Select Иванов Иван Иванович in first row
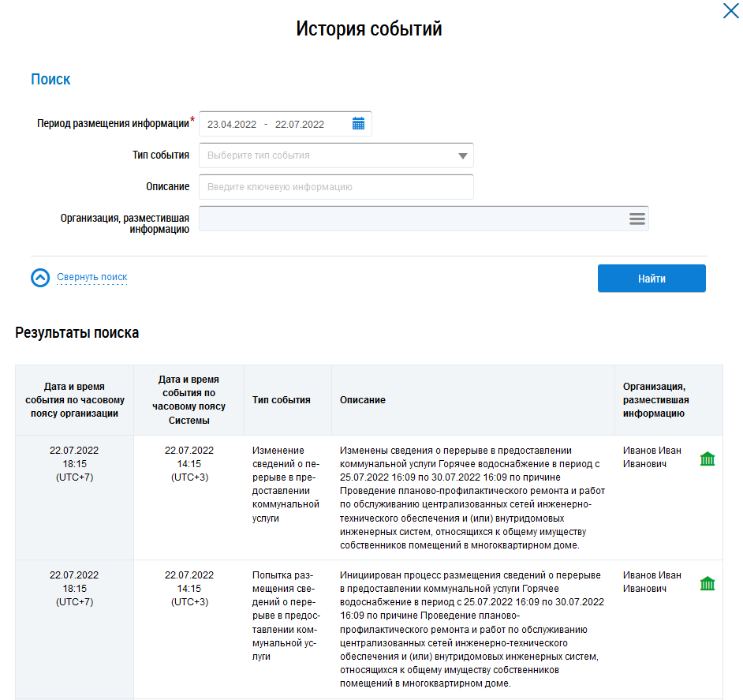The height and width of the screenshot is (700, 743). (652, 458)
